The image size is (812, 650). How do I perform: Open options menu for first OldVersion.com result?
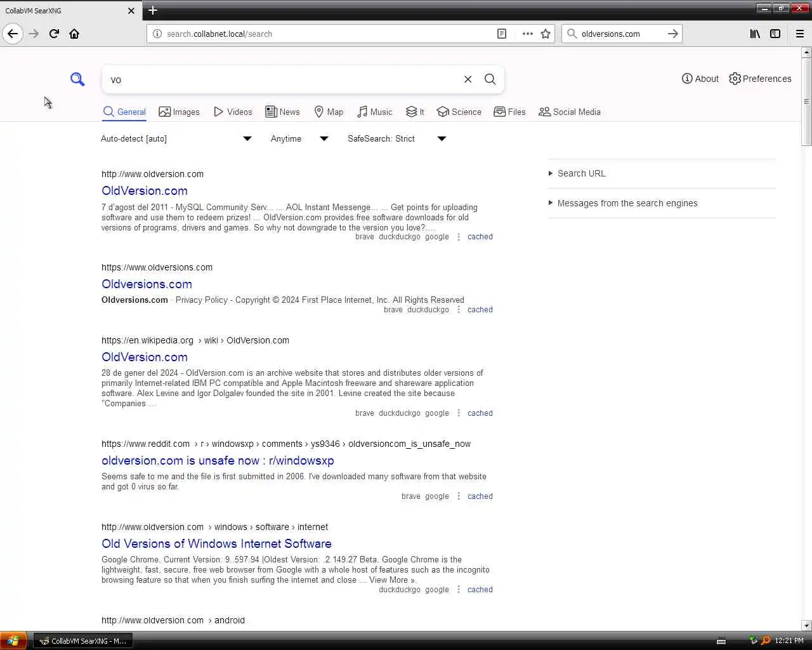pos(459,237)
